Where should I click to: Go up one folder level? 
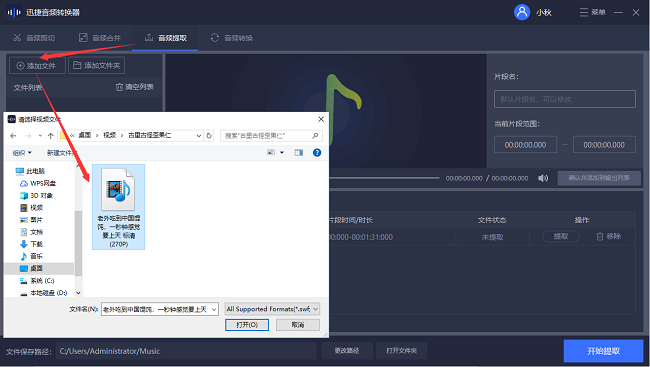(x=51, y=136)
